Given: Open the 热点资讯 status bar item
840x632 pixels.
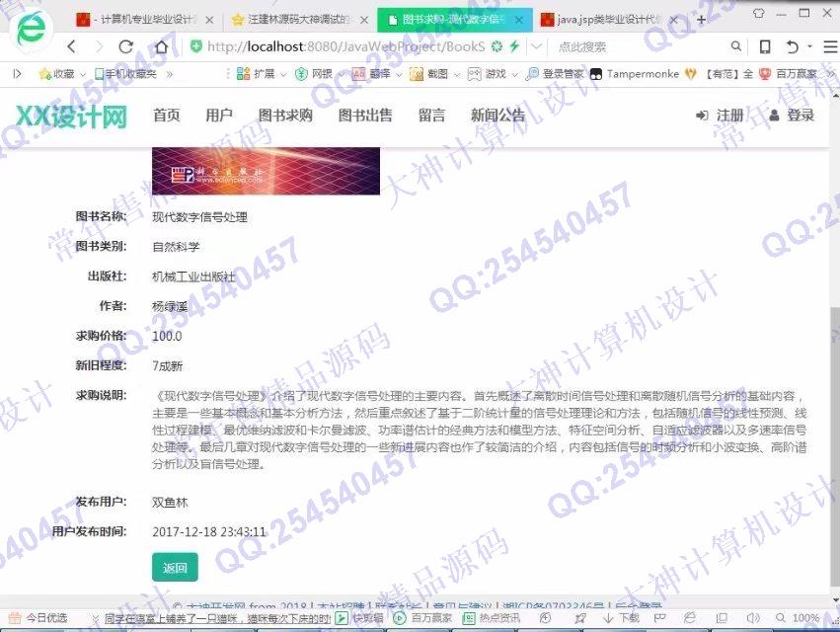Looking at the screenshot, I should point(492,618).
